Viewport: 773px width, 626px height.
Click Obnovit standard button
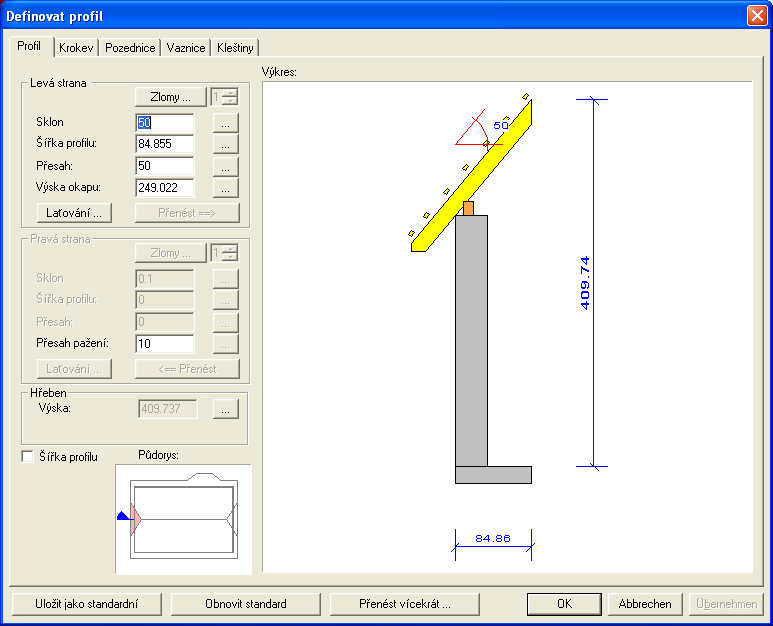pos(246,604)
